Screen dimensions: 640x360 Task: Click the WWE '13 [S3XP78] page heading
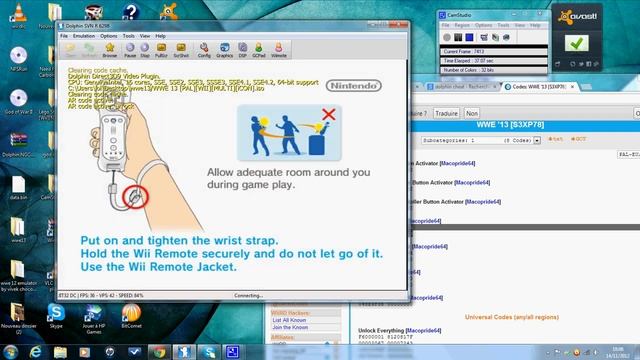tap(510, 124)
